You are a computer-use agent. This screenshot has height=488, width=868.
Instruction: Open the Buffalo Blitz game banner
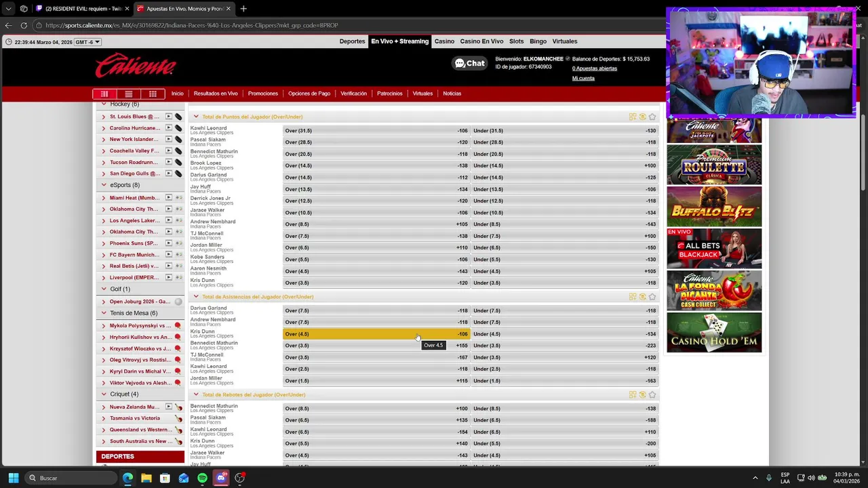pos(714,207)
